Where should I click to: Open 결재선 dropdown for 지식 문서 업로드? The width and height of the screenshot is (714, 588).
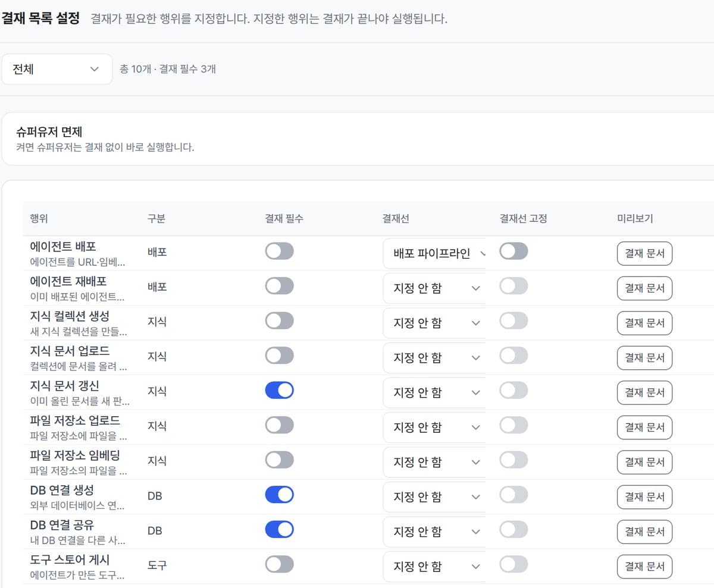(435, 358)
